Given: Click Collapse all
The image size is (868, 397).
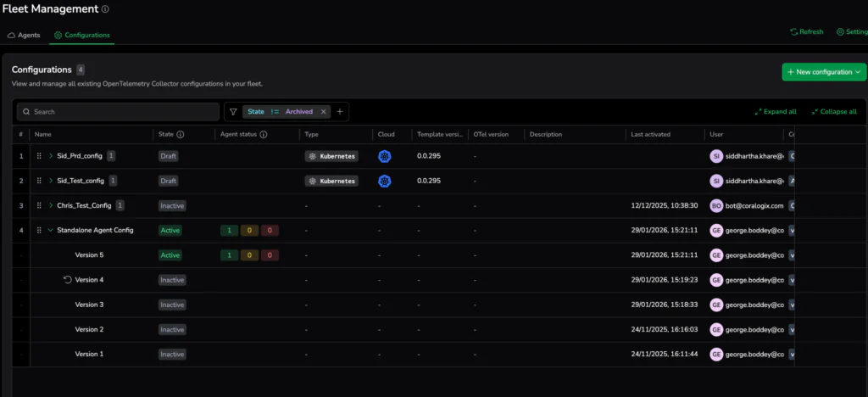Looking at the screenshot, I should click(834, 111).
